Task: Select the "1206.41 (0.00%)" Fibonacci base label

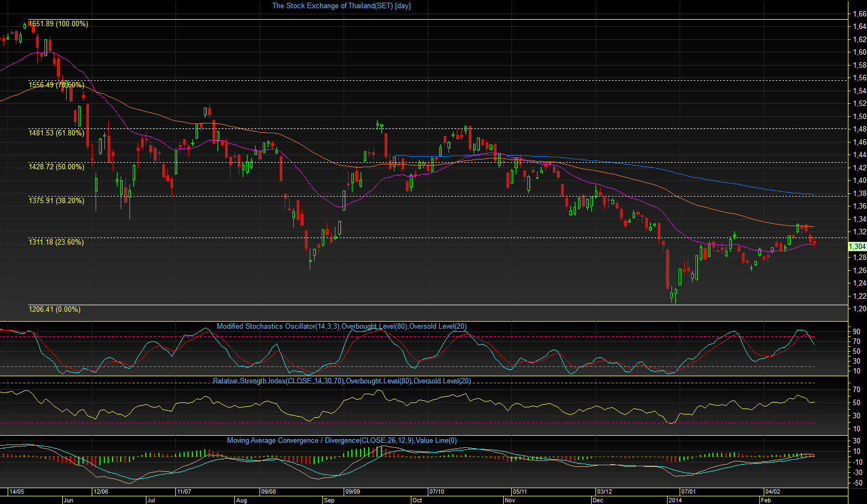Action: point(54,310)
